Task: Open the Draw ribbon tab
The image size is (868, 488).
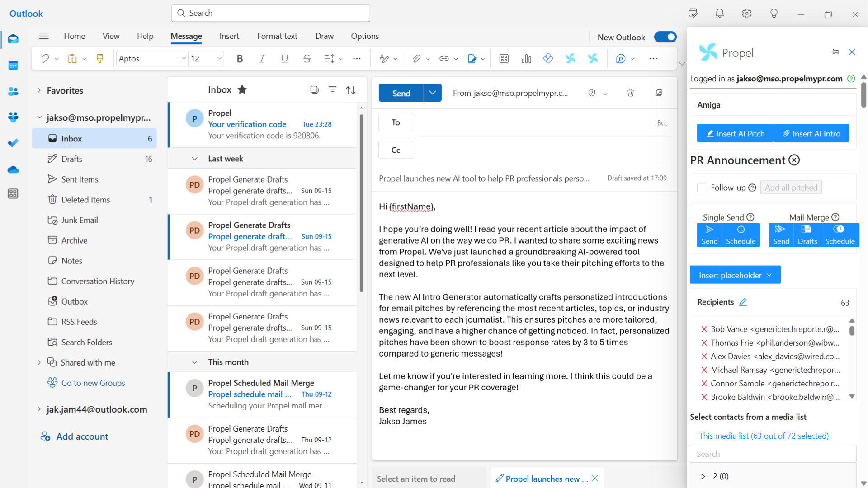Action: coord(324,36)
